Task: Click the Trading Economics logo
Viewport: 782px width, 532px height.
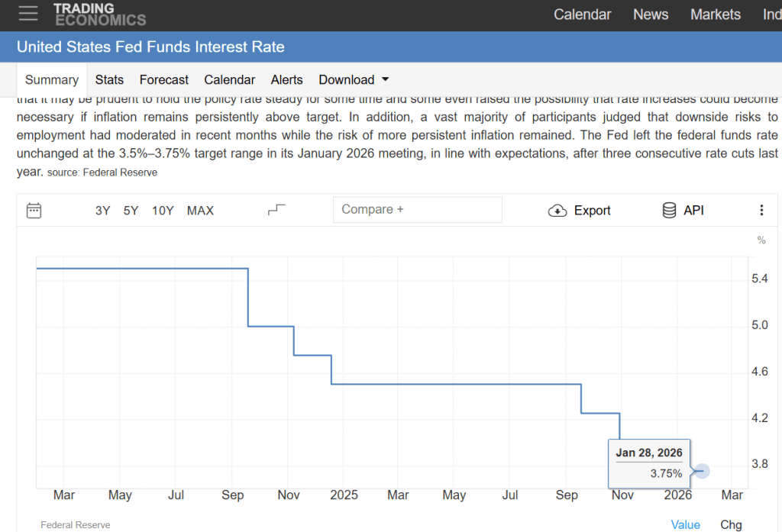Action: click(x=99, y=14)
